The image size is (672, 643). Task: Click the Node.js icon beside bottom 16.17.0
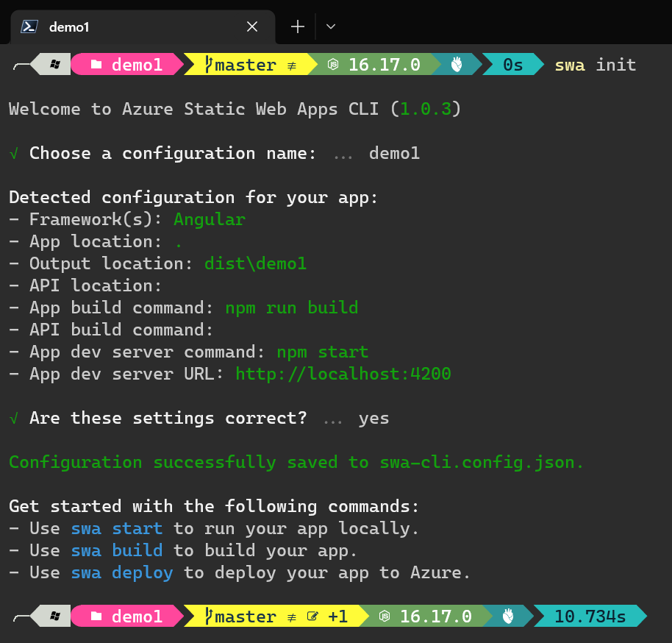tap(385, 616)
